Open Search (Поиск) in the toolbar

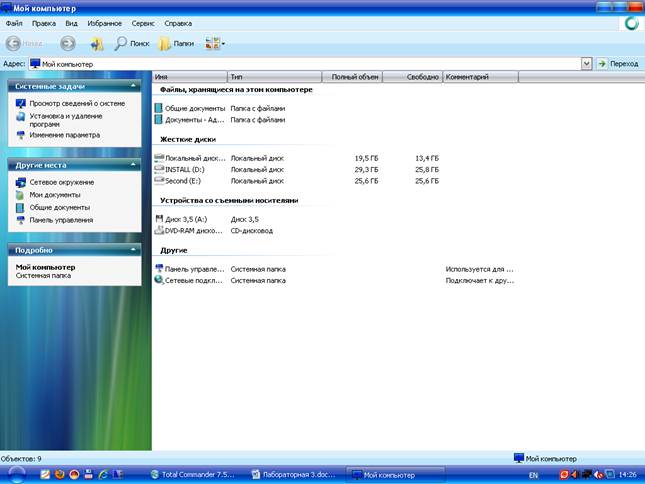132,43
